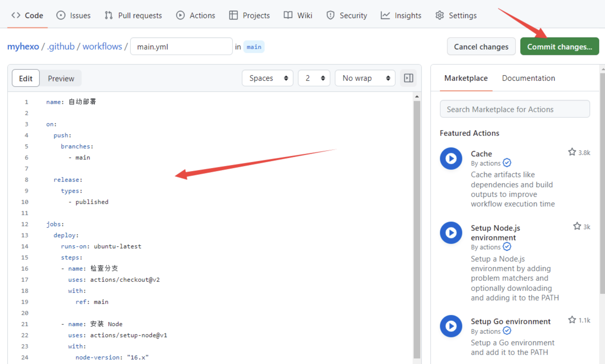Open the workflows breadcrumb link
The height and width of the screenshot is (364, 605).
click(102, 46)
